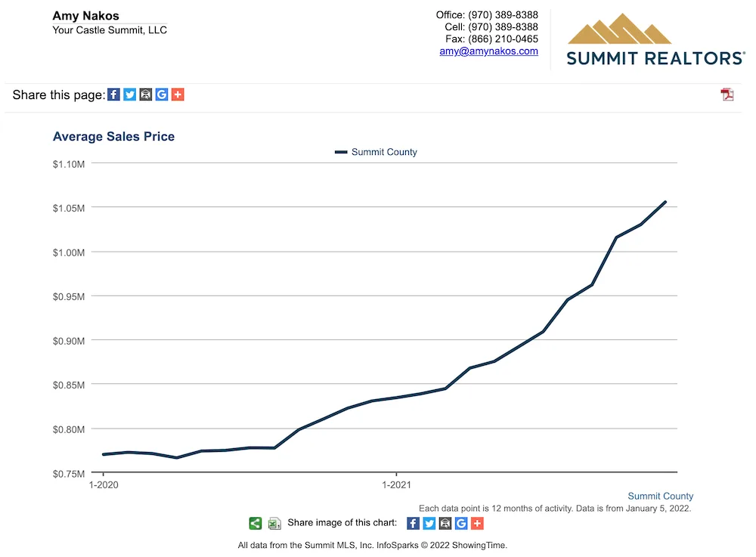Image resolution: width=756 pixels, height=557 pixels.
Task: Click the Office phone number (970) 389-8388
Action: tap(503, 15)
